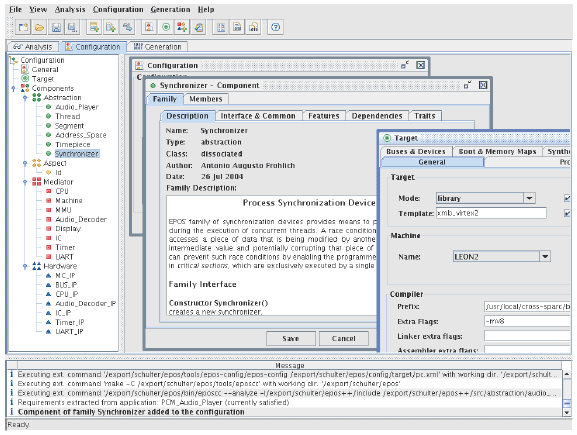Click the Mediator red squares icon
The height and width of the screenshot is (435, 577).
36,181
